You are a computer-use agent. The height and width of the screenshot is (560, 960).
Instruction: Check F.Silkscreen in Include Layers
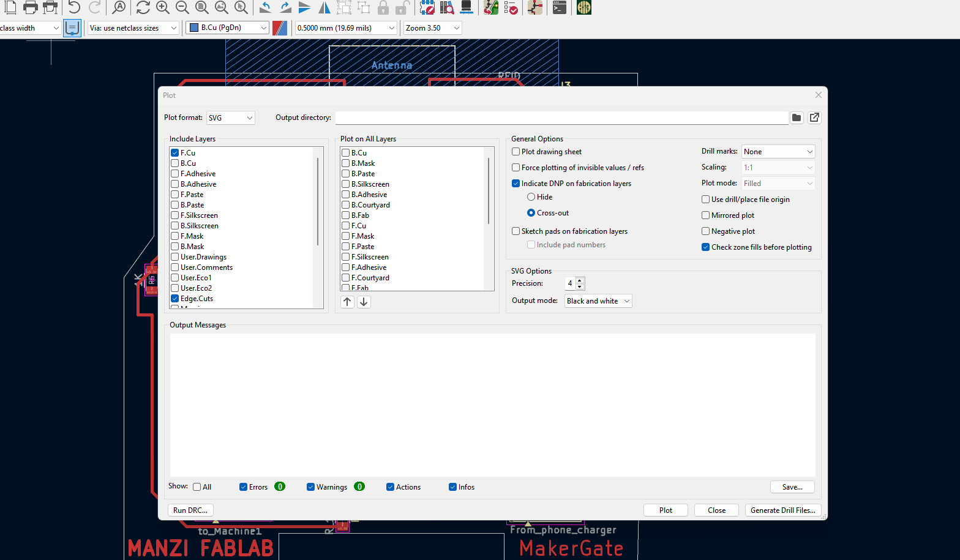pos(175,215)
